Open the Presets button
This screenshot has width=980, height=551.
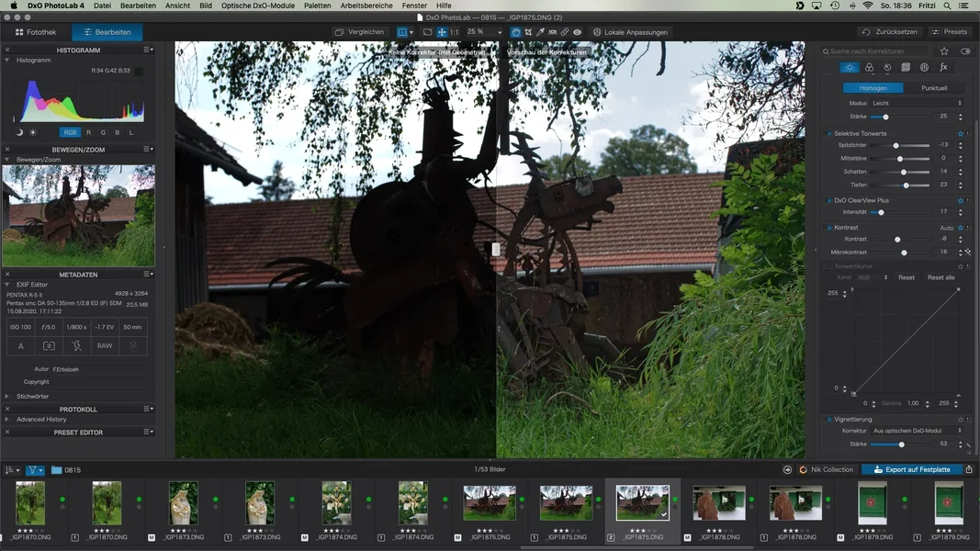tap(949, 32)
